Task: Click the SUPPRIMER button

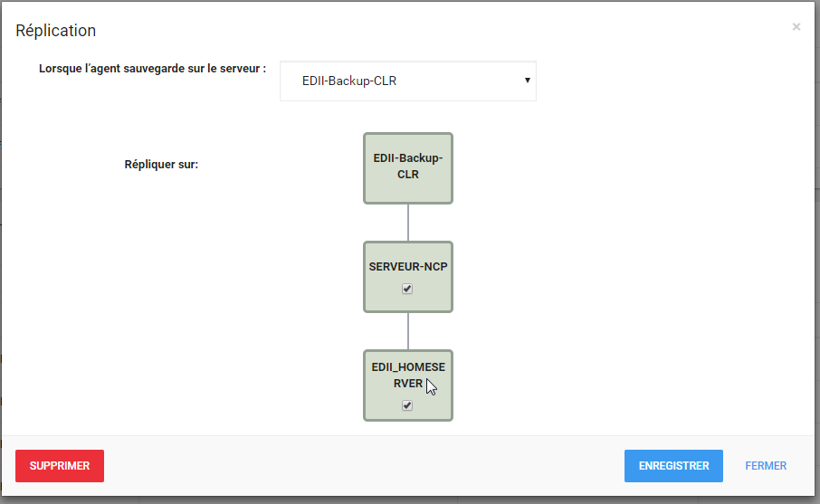Action: (x=60, y=466)
